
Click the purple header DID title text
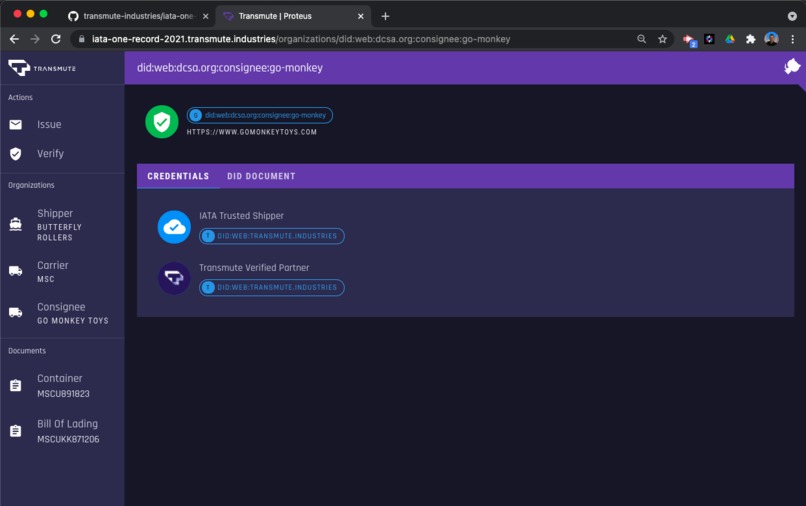[x=230, y=68]
